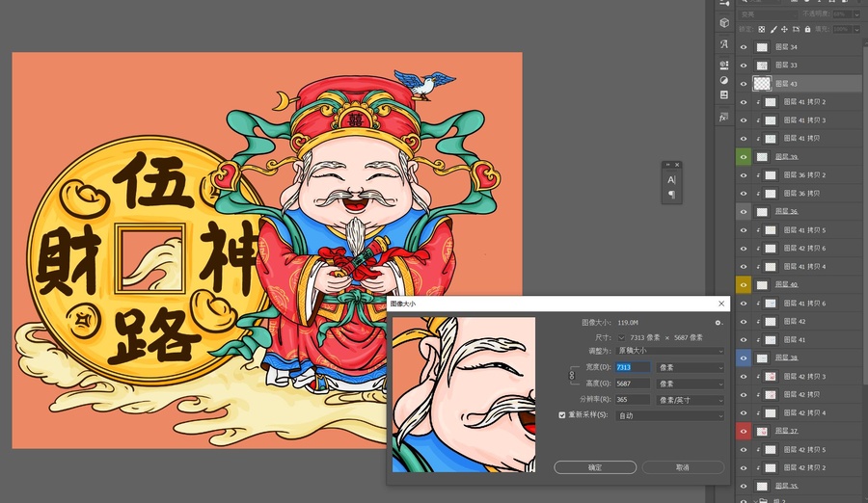Image resolution: width=868 pixels, height=503 pixels.
Task: Hide layer 图层 33
Action: [x=744, y=66]
